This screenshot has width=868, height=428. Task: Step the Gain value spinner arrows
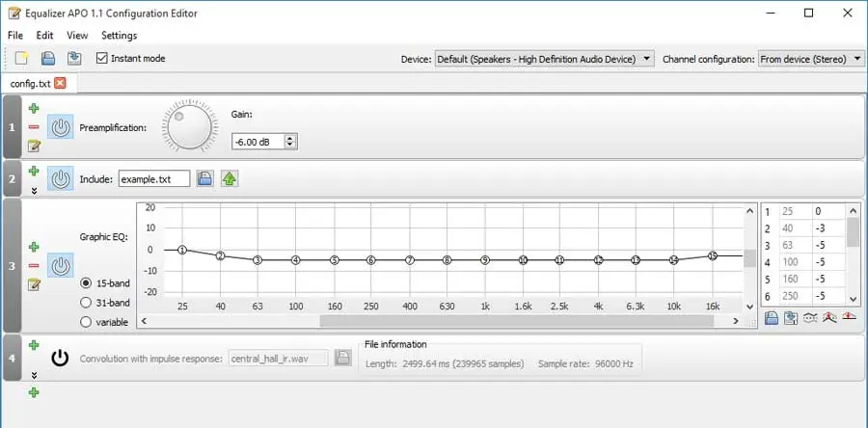click(290, 142)
